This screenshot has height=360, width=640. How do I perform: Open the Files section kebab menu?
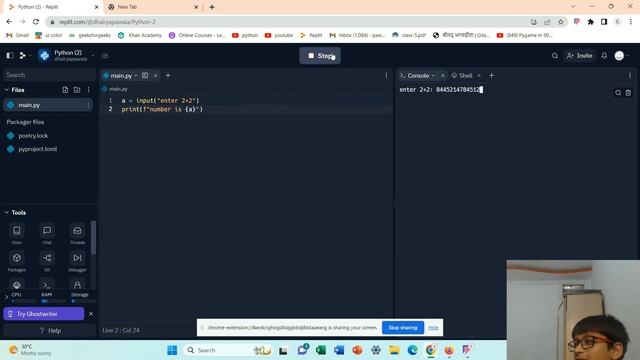(89, 90)
